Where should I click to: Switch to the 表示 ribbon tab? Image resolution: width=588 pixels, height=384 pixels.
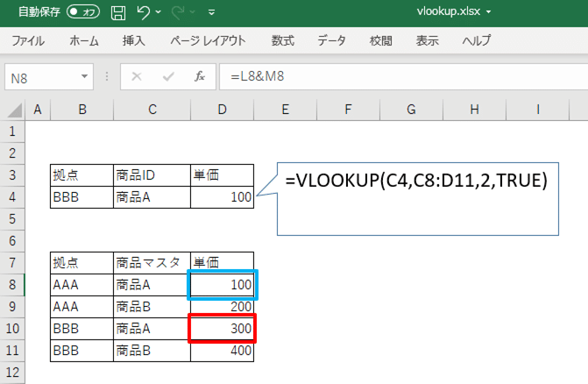pyautogui.click(x=427, y=40)
